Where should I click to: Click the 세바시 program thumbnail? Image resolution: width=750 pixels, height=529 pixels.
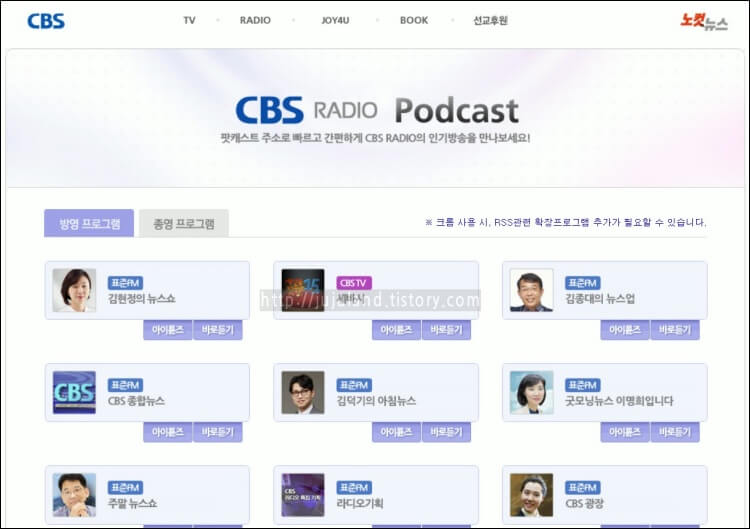(303, 290)
